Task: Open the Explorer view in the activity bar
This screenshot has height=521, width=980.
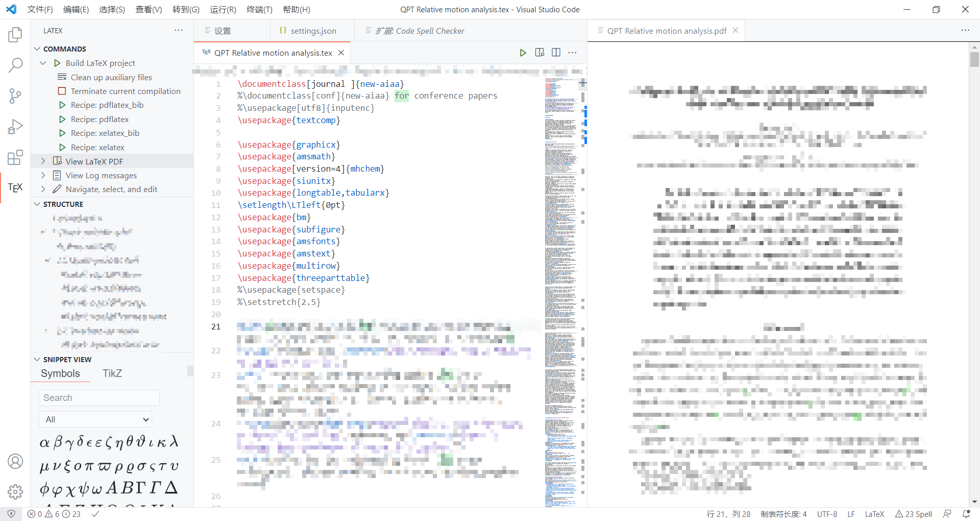Action: 15,35
